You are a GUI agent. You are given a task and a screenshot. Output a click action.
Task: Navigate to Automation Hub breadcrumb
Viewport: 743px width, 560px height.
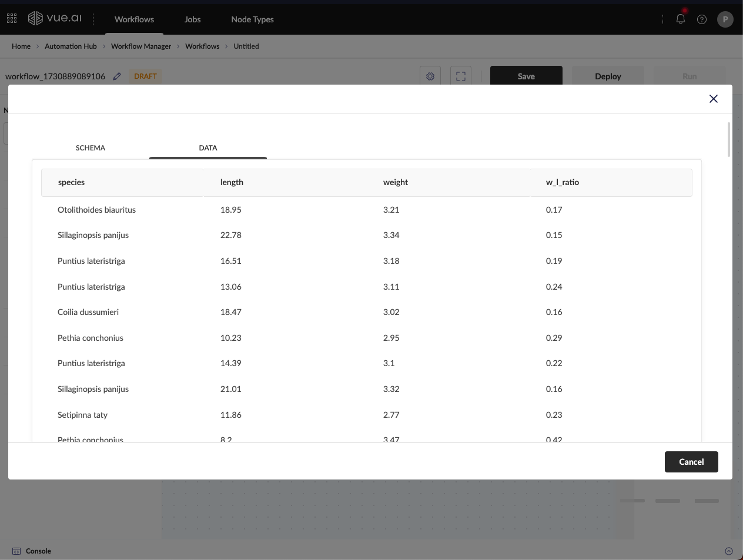point(71,46)
